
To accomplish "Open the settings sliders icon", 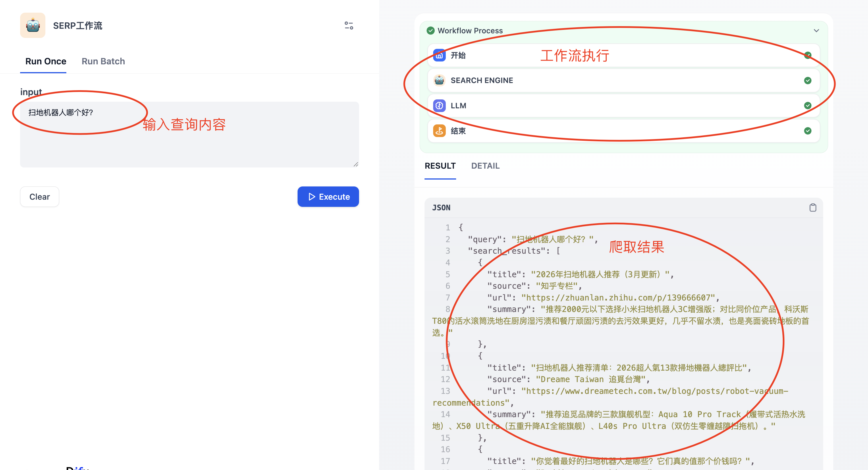I will tap(349, 25).
